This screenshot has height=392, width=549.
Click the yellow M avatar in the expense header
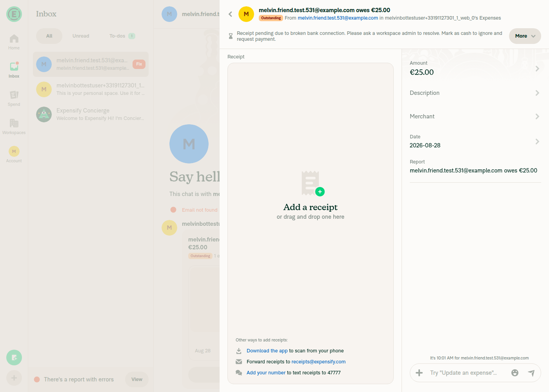(246, 14)
